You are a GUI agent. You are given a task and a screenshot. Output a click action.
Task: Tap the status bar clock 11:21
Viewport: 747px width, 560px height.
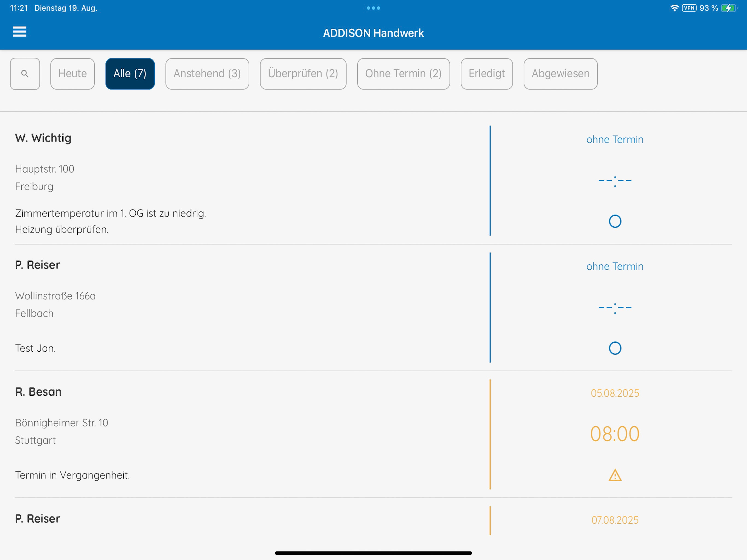pyautogui.click(x=19, y=8)
